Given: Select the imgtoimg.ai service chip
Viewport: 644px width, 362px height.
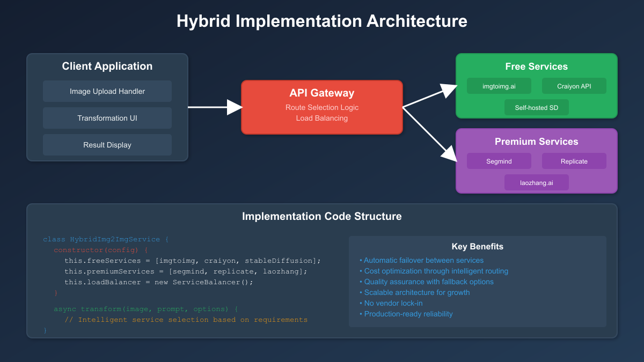Looking at the screenshot, I should [499, 86].
